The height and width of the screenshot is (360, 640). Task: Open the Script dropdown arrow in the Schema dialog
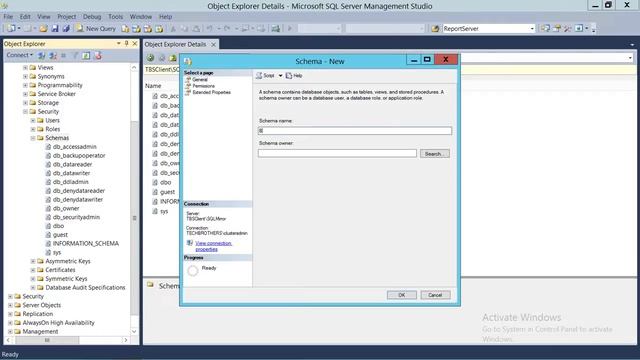point(280,76)
